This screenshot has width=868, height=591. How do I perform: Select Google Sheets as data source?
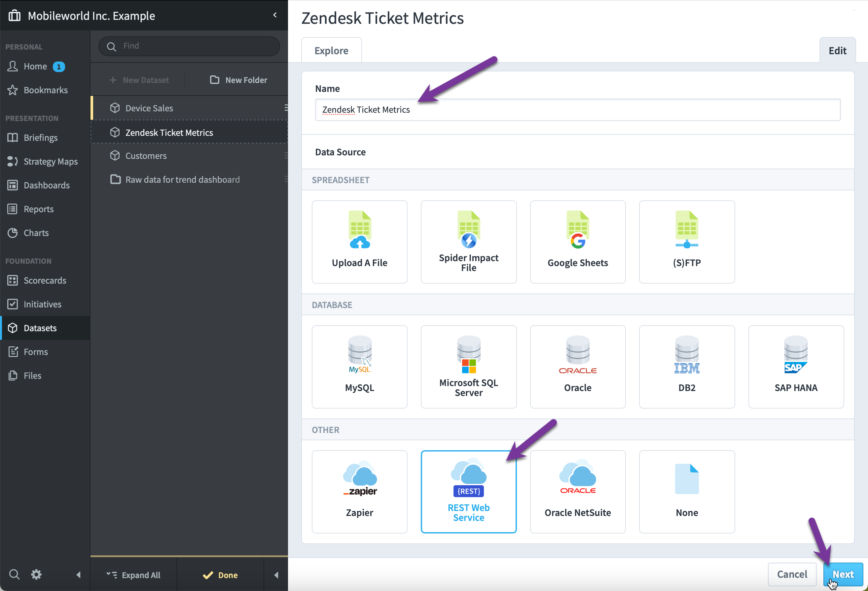click(577, 242)
